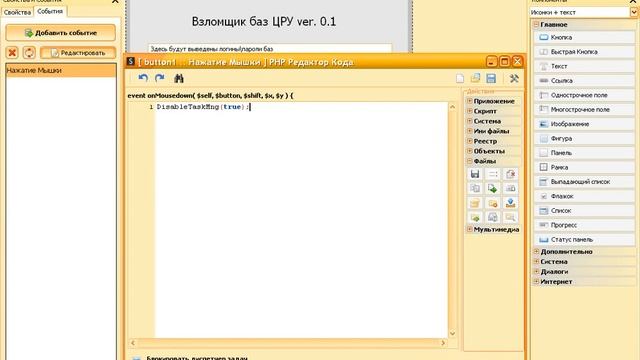This screenshot has height=360, width=640.
Task: Insert the document with red X file action
Action: (x=510, y=174)
